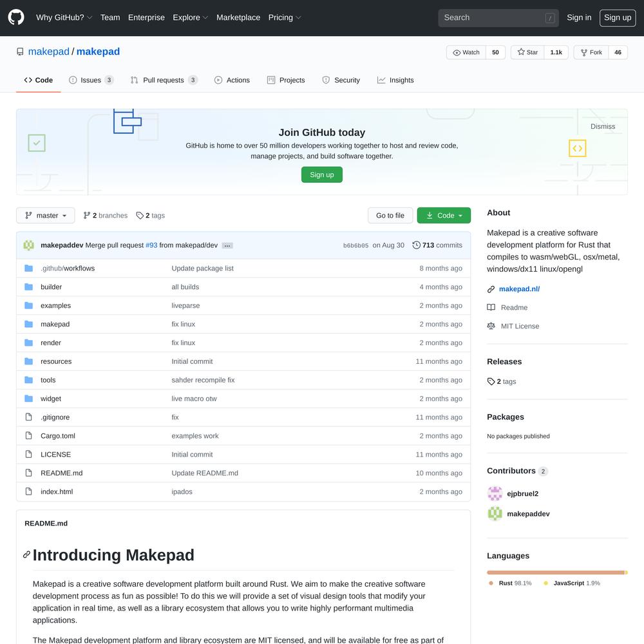This screenshot has width=644, height=644.
Task: Click the repository icon next to makepad
Action: point(20,52)
